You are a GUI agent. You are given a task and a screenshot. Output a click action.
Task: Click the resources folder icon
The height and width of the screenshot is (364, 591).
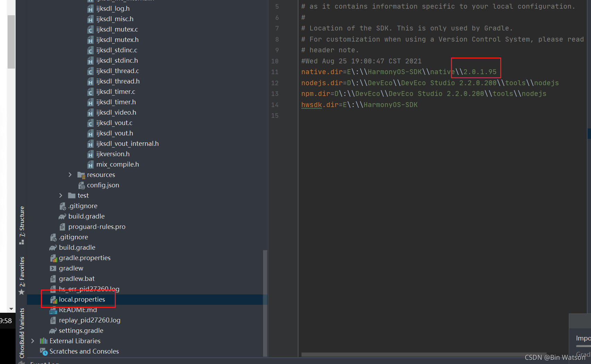(81, 175)
